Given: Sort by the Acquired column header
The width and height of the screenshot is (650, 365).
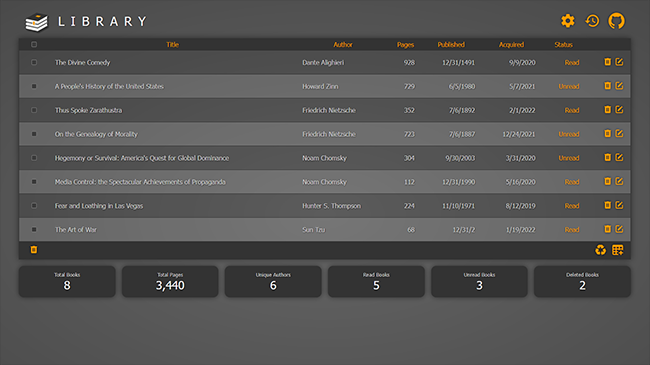Looking at the screenshot, I should 511,44.
